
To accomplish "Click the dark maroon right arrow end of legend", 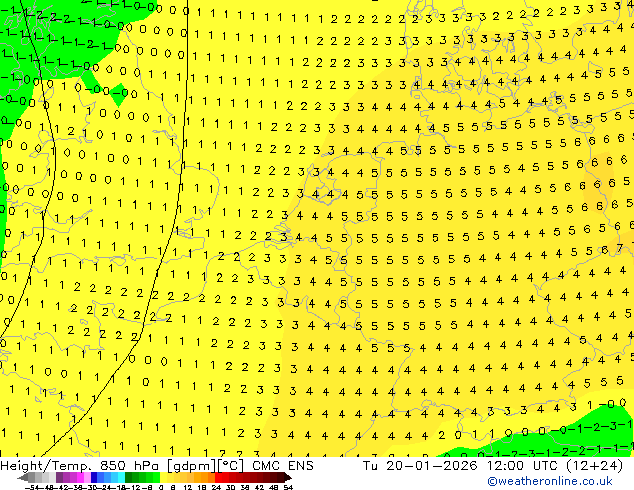I will coord(287,477).
